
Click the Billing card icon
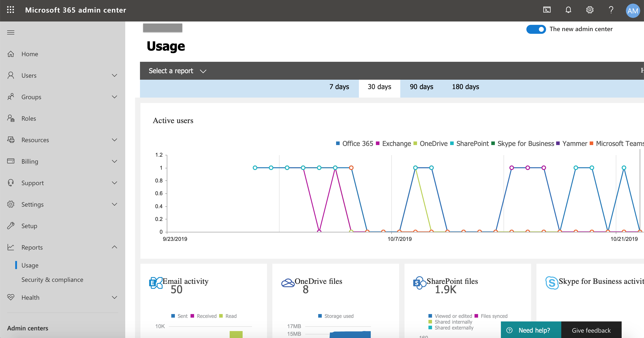pos(11,161)
